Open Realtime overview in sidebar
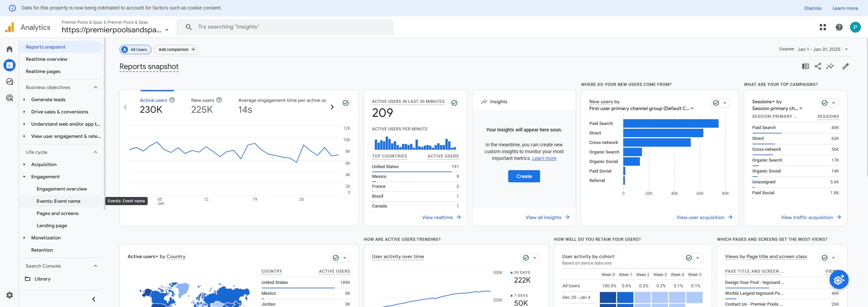868x307 pixels. coord(47,59)
